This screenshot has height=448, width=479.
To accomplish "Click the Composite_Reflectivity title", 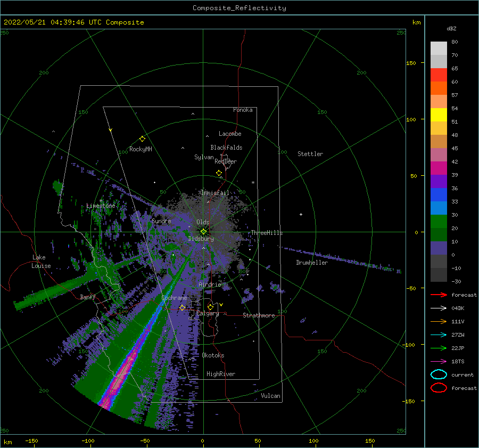I will point(240,8).
